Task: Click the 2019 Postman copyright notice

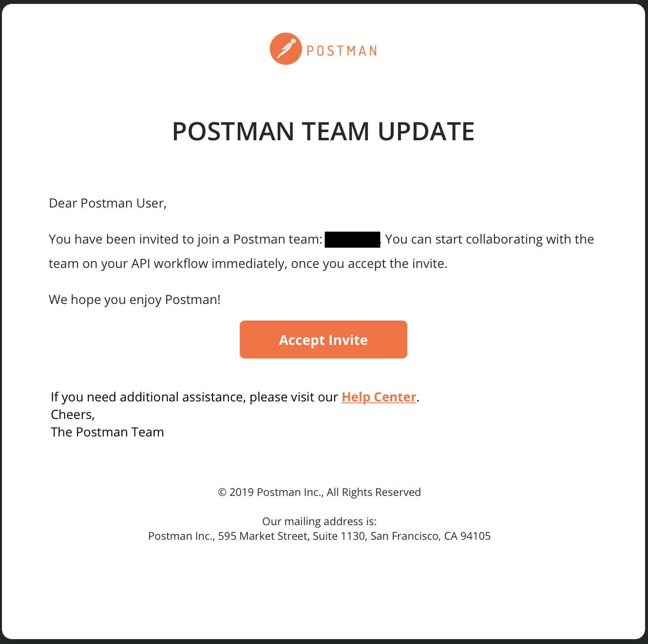Action: pos(319,492)
